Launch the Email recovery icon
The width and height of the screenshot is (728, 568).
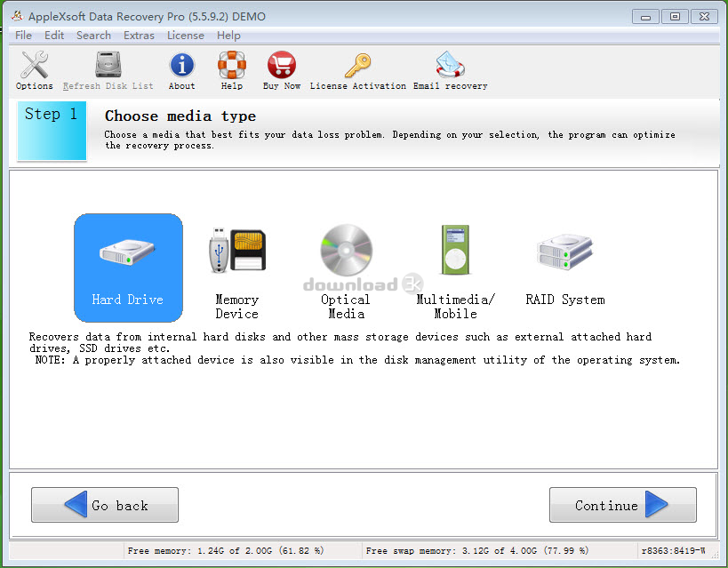click(451, 65)
